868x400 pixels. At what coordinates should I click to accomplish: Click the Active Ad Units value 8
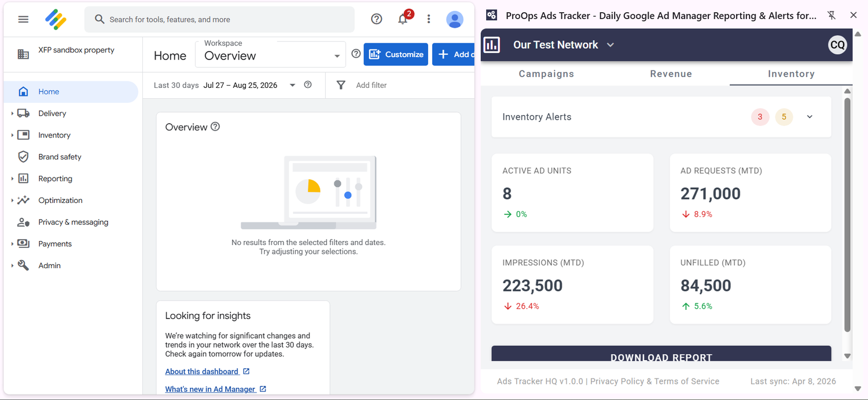[x=507, y=194]
